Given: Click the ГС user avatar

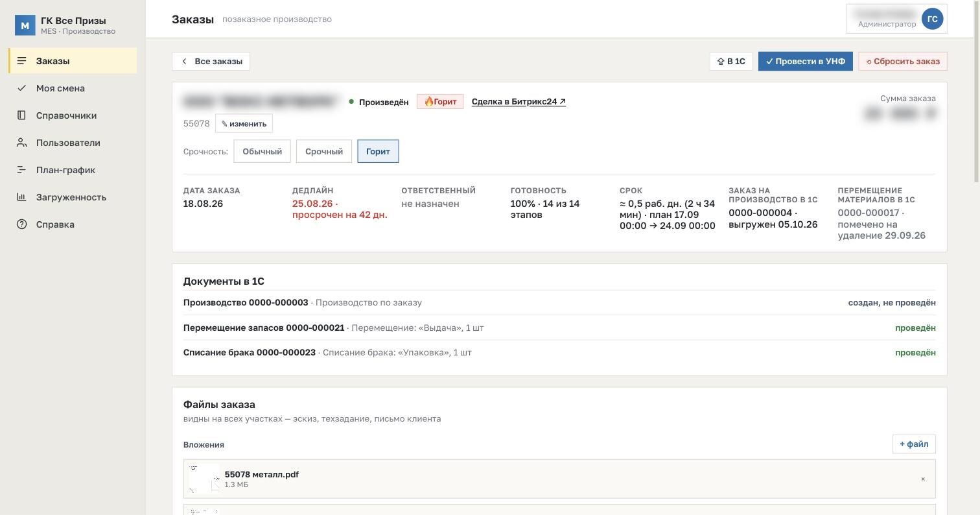Looking at the screenshot, I should (x=932, y=19).
